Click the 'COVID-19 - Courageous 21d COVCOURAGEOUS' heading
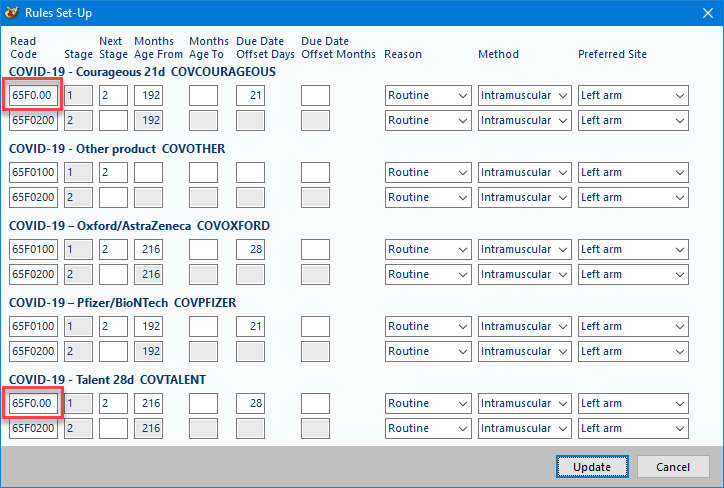This screenshot has width=724, height=488. coord(142,72)
